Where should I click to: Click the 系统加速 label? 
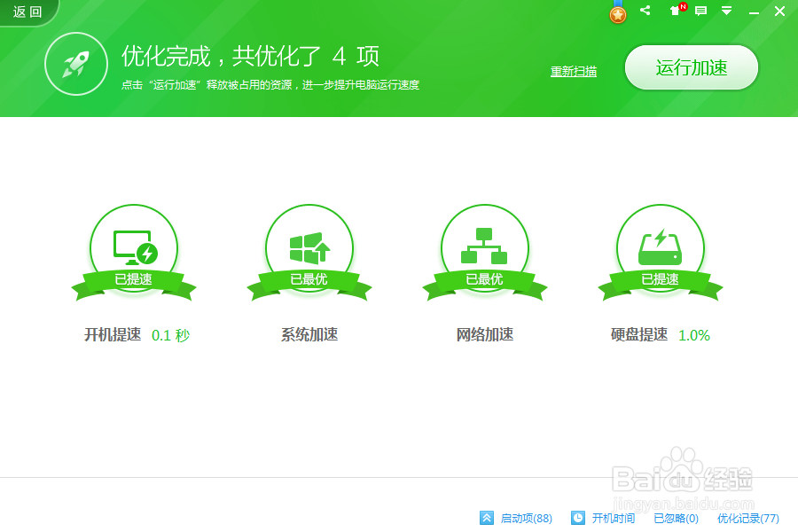pos(309,334)
